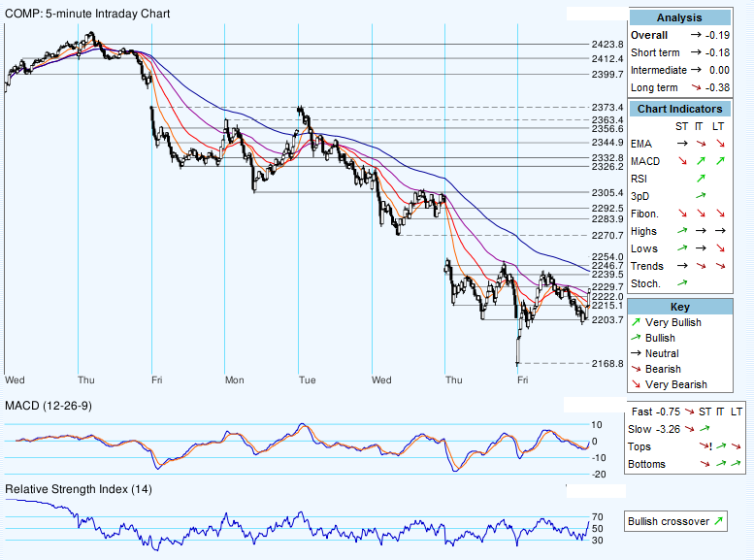Click the price level 2168.8
754x560 pixels.
pyautogui.click(x=607, y=364)
